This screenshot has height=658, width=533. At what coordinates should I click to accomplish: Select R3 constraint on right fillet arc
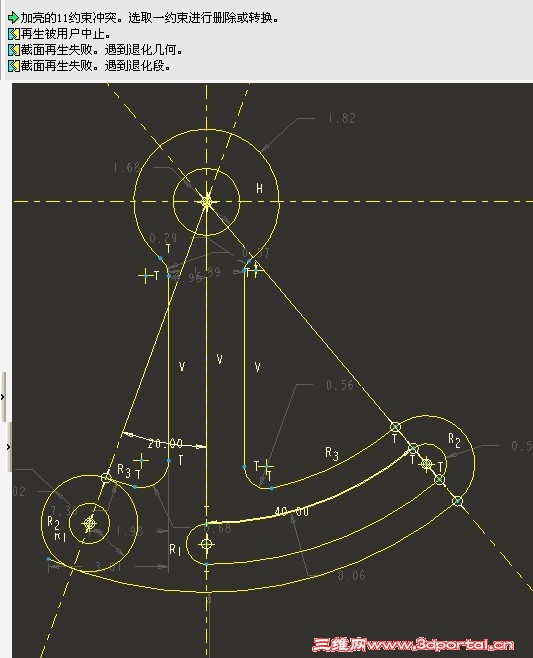332,454
